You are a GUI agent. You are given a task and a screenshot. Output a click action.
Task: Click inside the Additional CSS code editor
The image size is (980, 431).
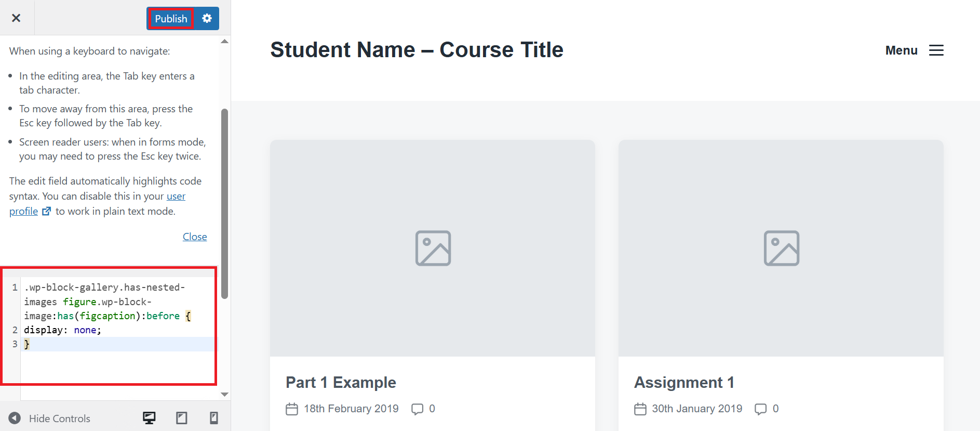(x=117, y=364)
